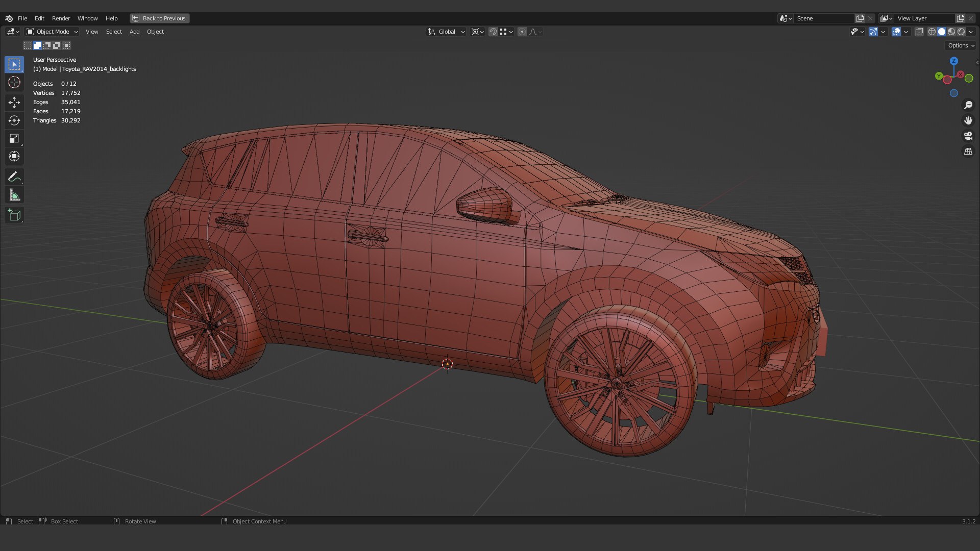Switch to rendered shading mode
This screenshot has width=980, height=551.
[x=961, y=32]
